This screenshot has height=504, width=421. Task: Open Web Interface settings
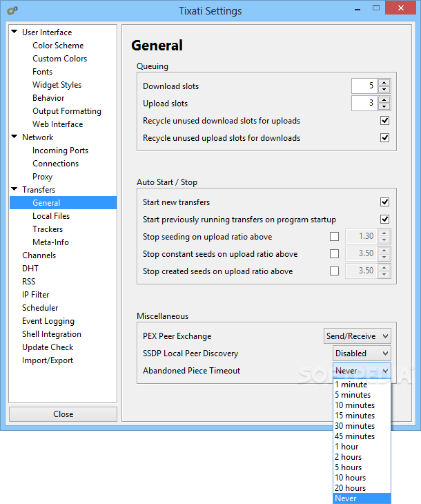pos(57,124)
